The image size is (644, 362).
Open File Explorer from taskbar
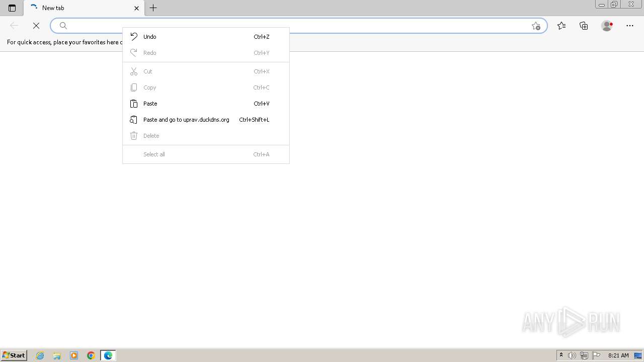[57, 355]
